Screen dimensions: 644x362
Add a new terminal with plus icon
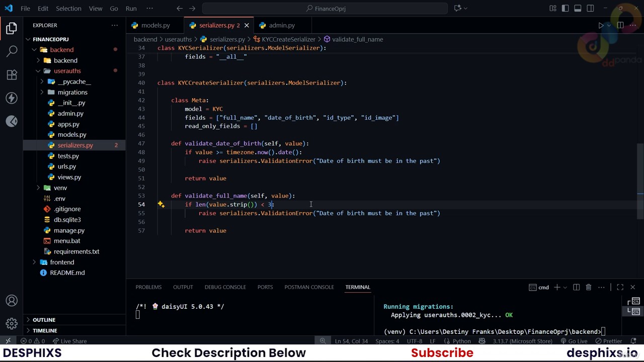click(x=557, y=287)
